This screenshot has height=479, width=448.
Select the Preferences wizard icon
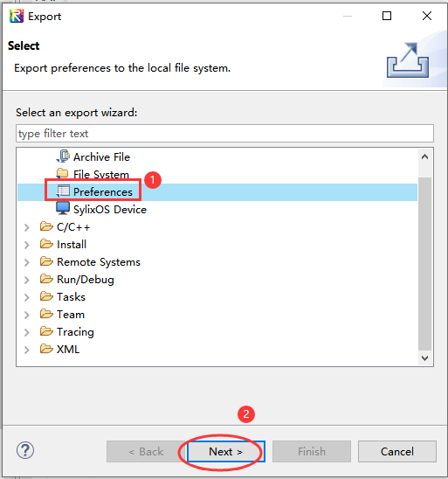63,191
